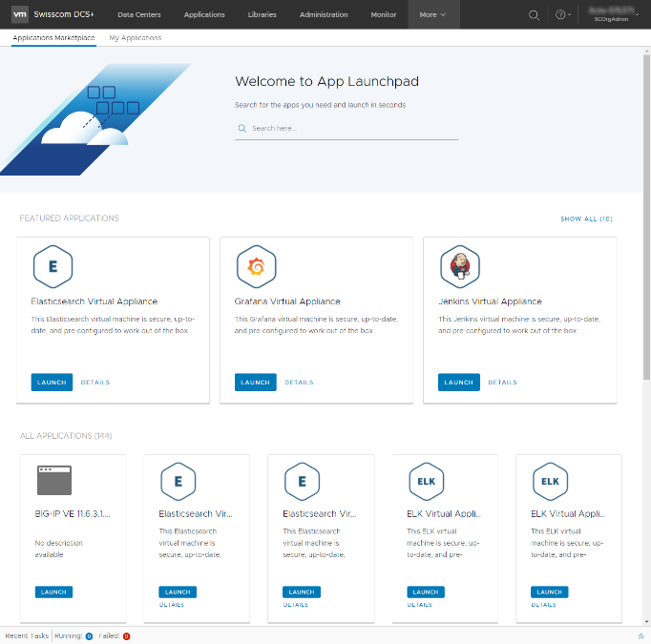Click the BIG-IP VE window icon

[x=54, y=480]
